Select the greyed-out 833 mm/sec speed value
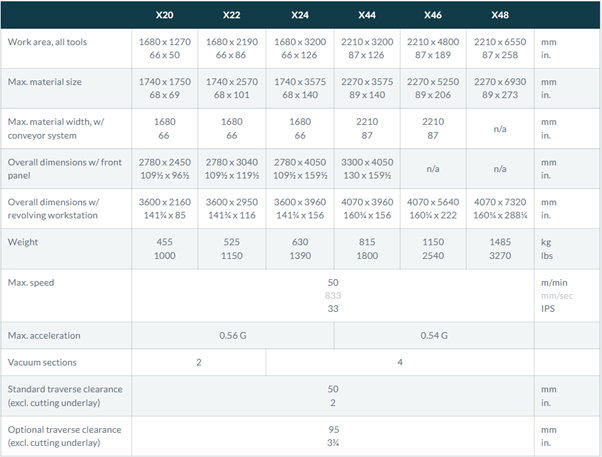Image resolution: width=602 pixels, height=457 pixels. (333, 296)
